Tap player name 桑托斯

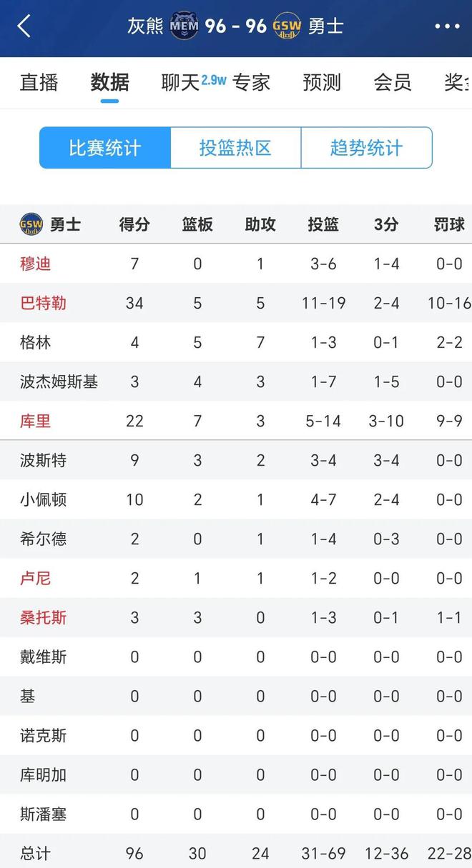[x=43, y=617]
